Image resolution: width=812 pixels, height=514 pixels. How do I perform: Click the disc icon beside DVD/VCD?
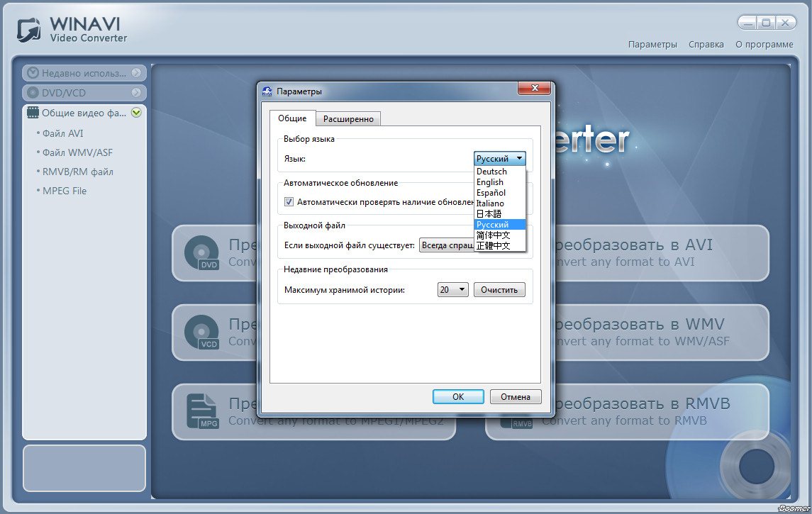33,93
